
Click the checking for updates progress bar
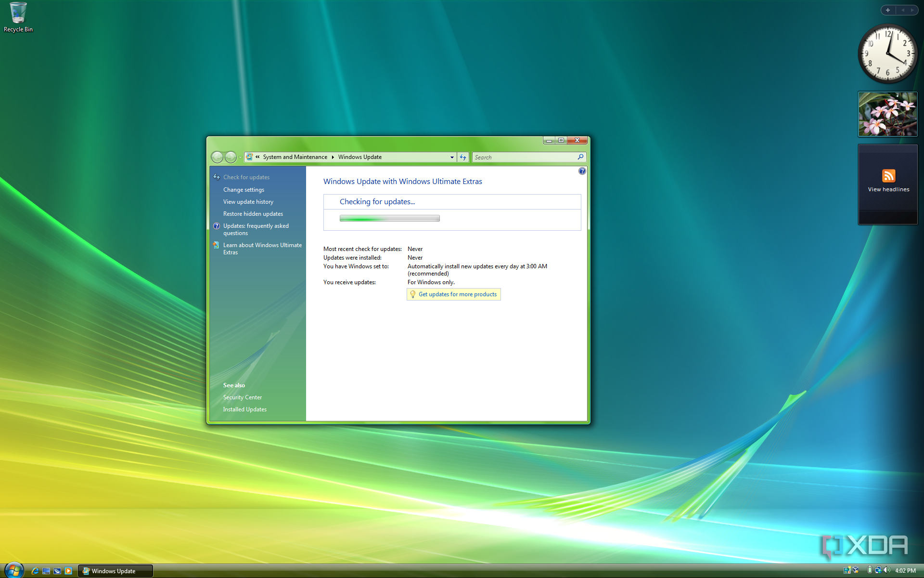[390, 218]
